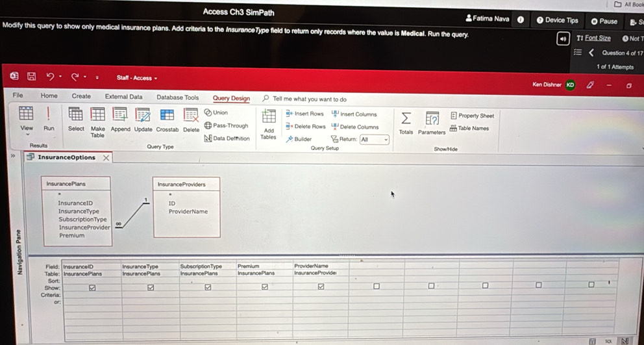The width and height of the screenshot is (644, 345).
Task: Choose the Append query type icon
Action: click(120, 116)
